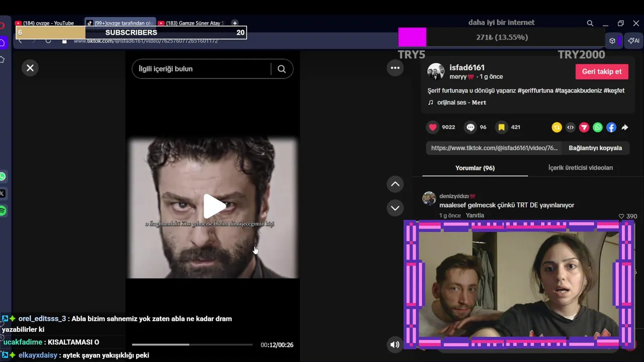Screen dimensions: 644x362
Task: Click the #şeriffurtuna hashtag
Action: 535,90
